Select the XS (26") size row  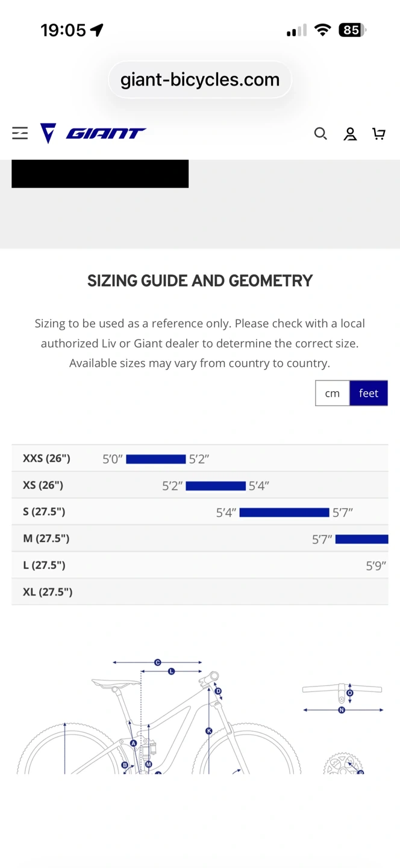click(200, 485)
